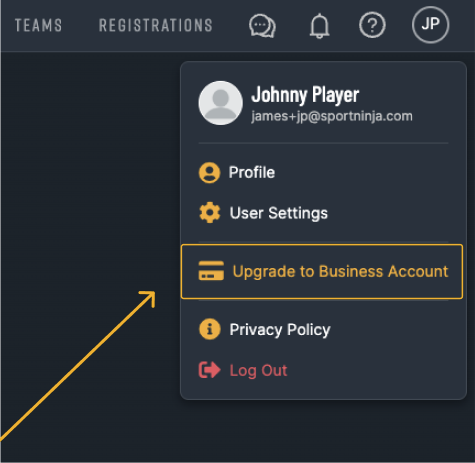Go to the Registrations tab

click(x=156, y=25)
